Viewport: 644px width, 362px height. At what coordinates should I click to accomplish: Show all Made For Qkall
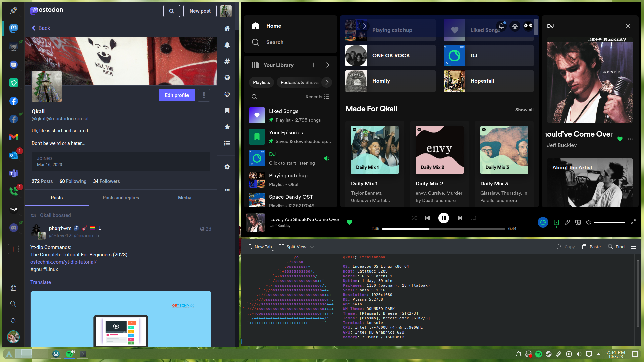tap(524, 110)
